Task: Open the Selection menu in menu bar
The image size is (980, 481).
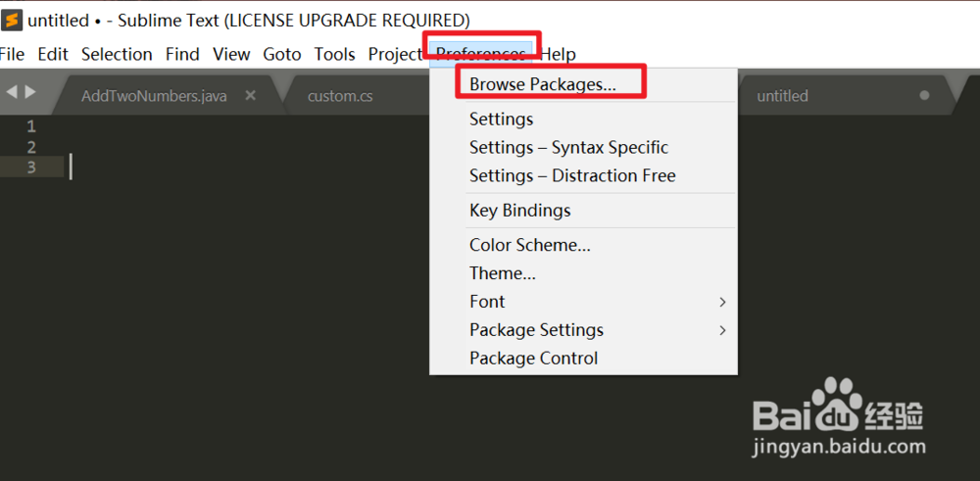Action: point(117,54)
